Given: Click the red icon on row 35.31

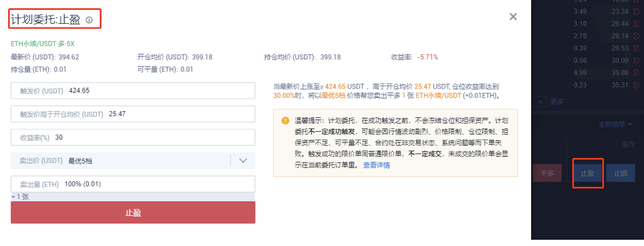Looking at the screenshot, I should [x=636, y=86].
